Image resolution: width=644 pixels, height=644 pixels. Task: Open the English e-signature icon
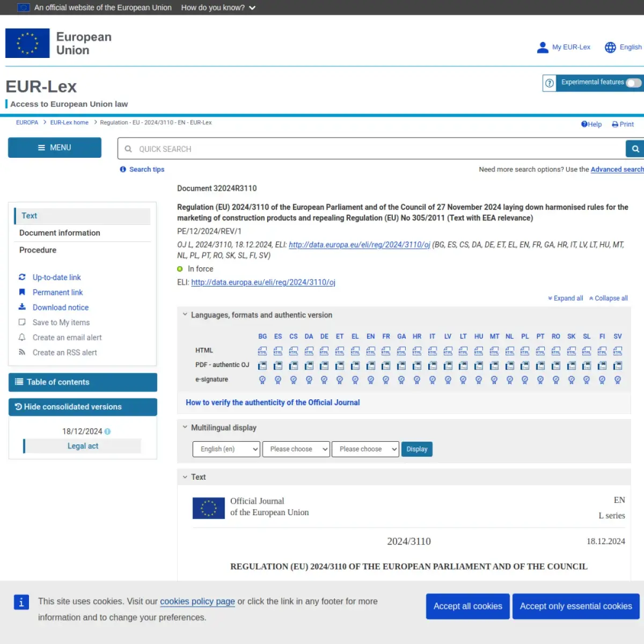pyautogui.click(x=370, y=380)
